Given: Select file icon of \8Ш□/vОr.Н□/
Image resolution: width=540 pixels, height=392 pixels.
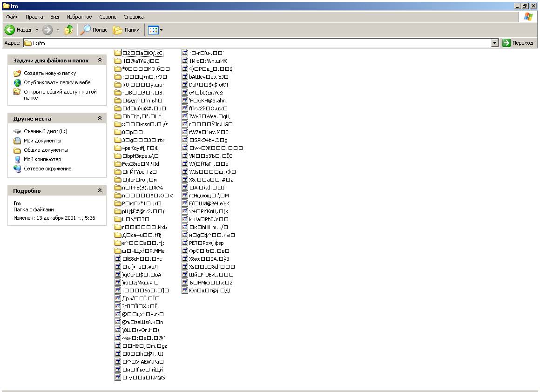Looking at the screenshot, I should (x=117, y=331).
